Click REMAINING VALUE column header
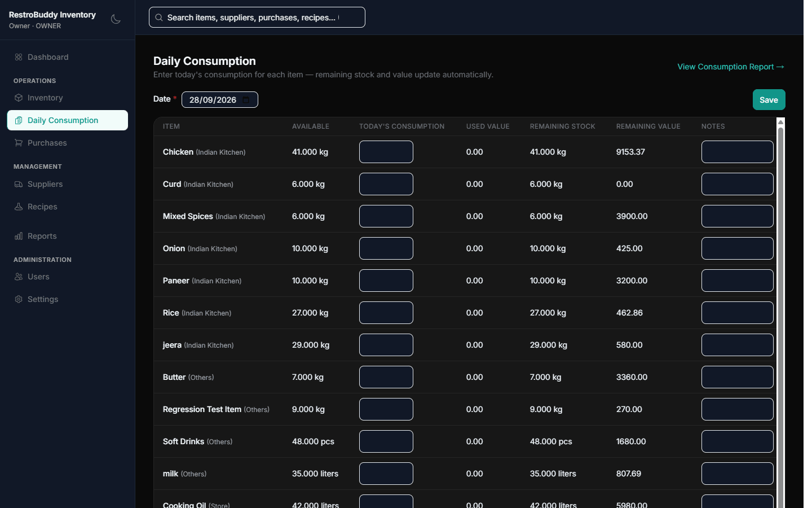Image resolution: width=812 pixels, height=508 pixels. [x=648, y=126]
